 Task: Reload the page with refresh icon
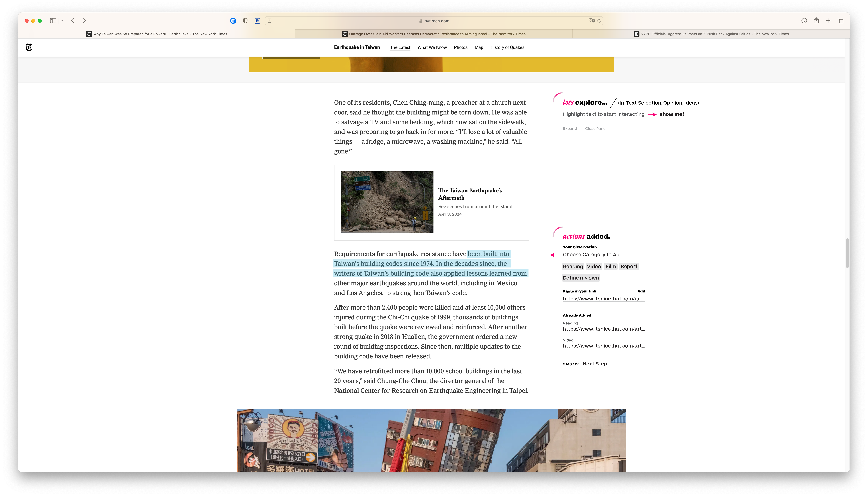[599, 21]
